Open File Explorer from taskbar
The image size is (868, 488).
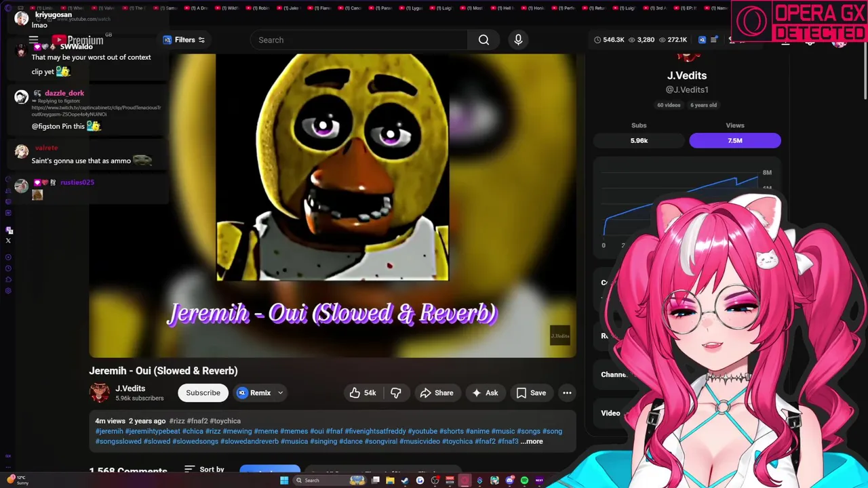pyautogui.click(x=390, y=481)
